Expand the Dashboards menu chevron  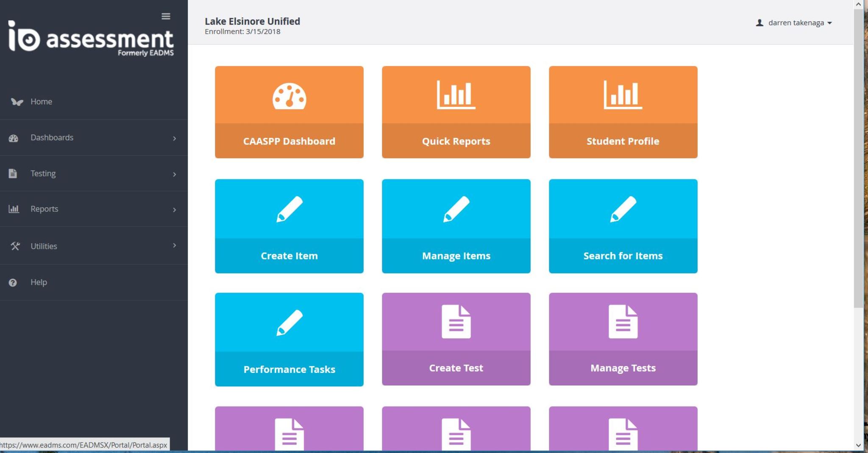tap(174, 138)
